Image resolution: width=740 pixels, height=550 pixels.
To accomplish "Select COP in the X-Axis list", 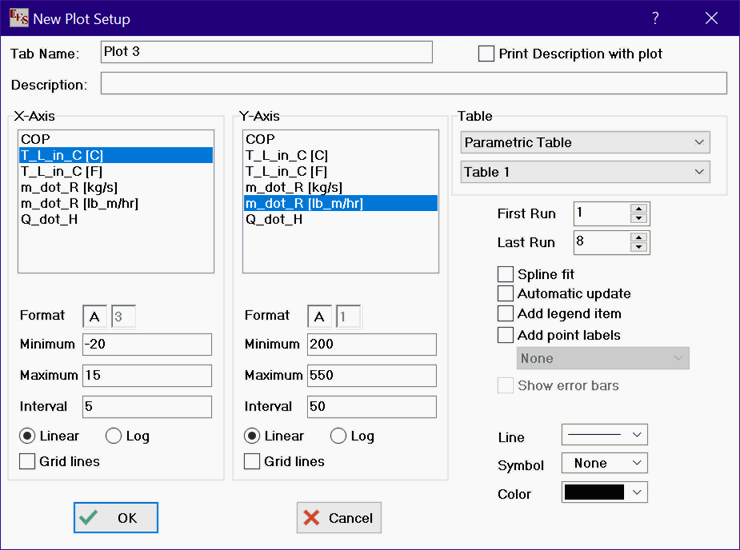I will pos(35,139).
